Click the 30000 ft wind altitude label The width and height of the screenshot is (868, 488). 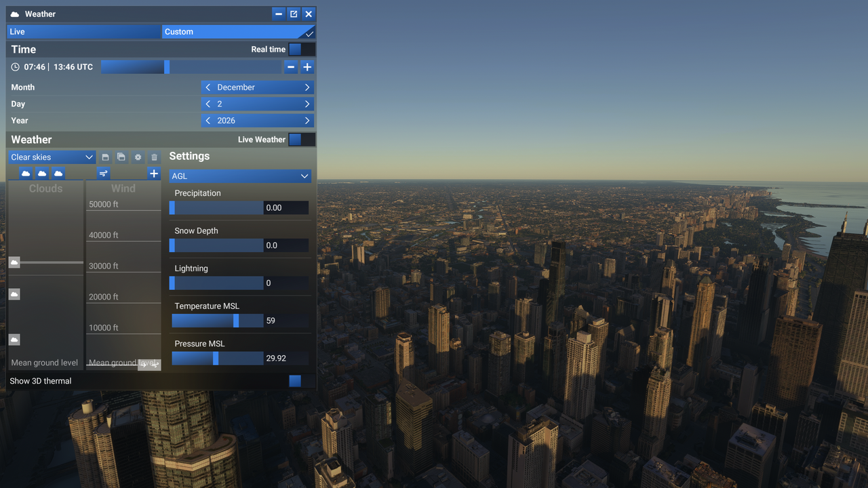[104, 266]
